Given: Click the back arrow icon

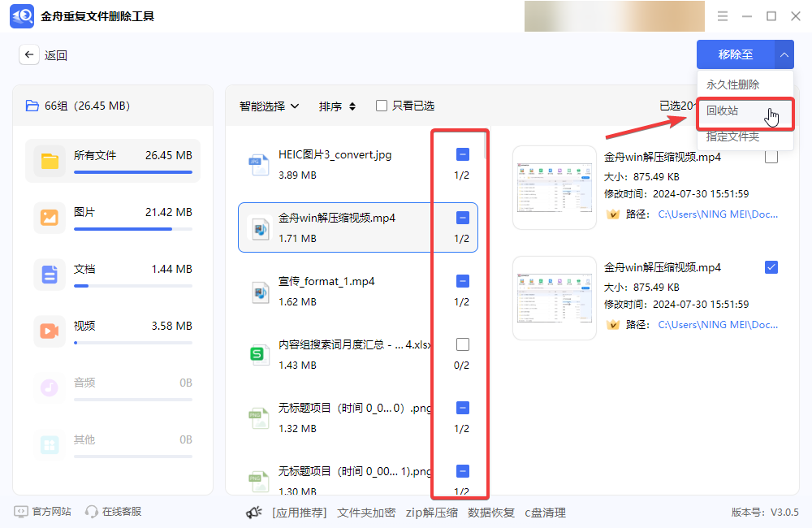Looking at the screenshot, I should [x=29, y=54].
